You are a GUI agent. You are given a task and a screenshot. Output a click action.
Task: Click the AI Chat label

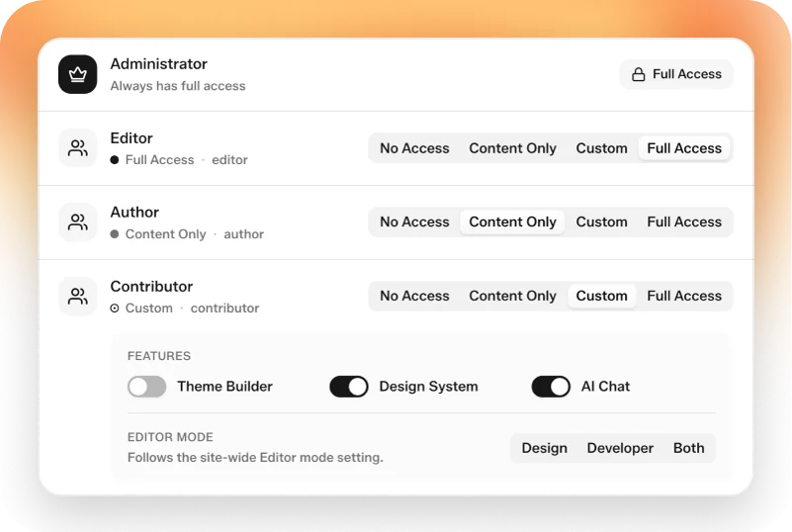[605, 387]
